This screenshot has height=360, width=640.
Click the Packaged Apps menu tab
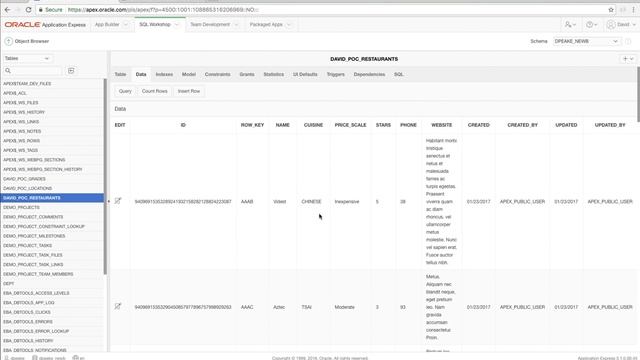point(266,24)
